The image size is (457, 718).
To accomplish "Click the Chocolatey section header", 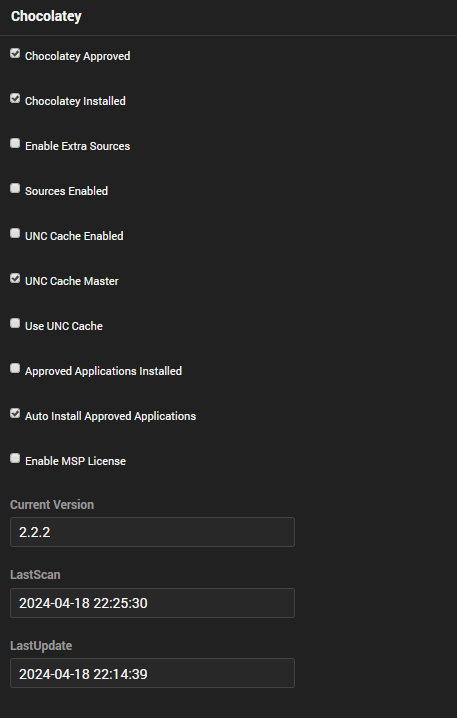I will (46, 16).
